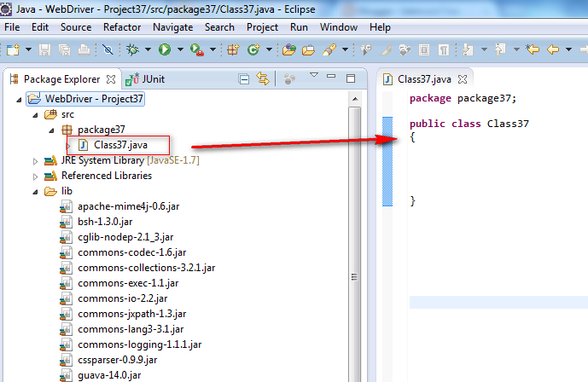Click the Debug bug icon
588x382 pixels.
pos(132,49)
